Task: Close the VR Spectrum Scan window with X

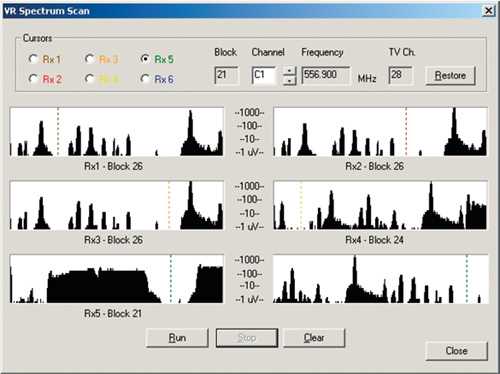Action: [488, 11]
